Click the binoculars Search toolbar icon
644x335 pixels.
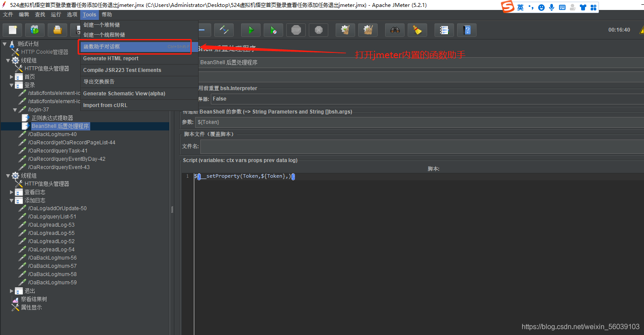pyautogui.click(x=395, y=30)
